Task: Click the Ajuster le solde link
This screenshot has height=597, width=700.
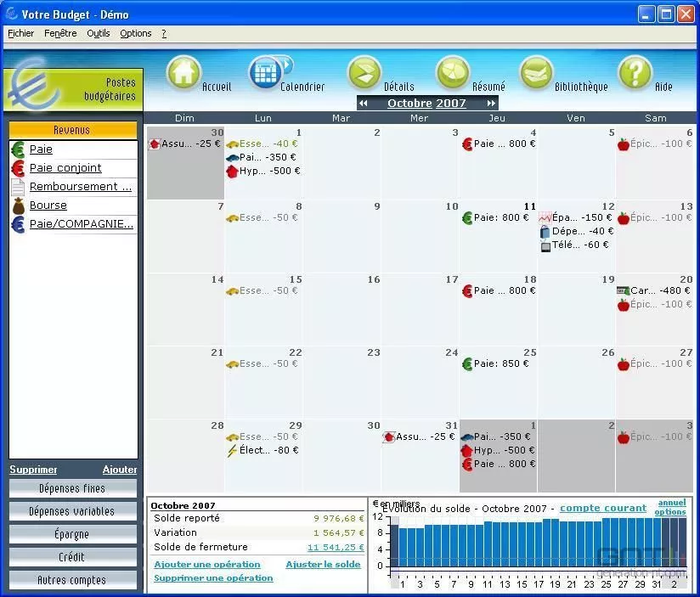Action: pyautogui.click(x=323, y=565)
